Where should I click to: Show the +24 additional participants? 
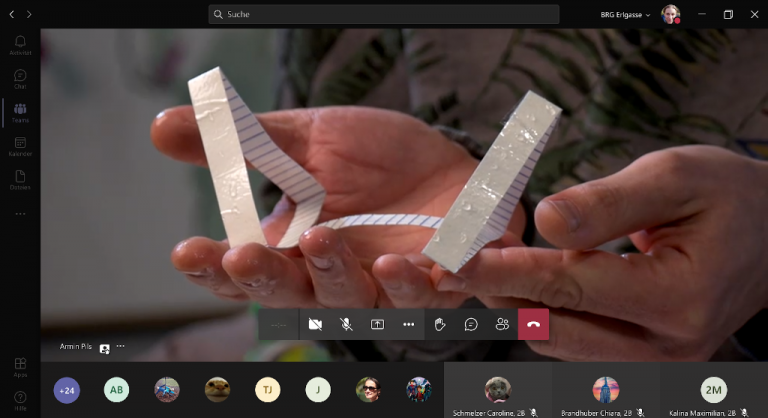click(x=67, y=390)
